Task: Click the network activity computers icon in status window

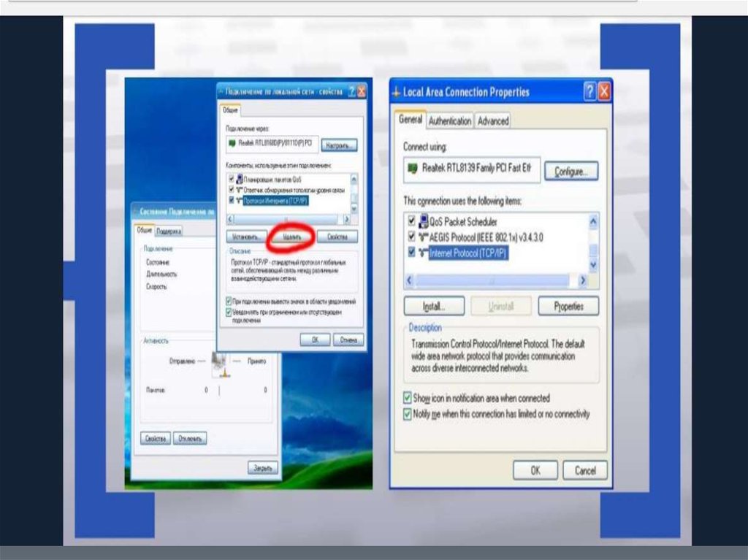Action: [x=220, y=363]
